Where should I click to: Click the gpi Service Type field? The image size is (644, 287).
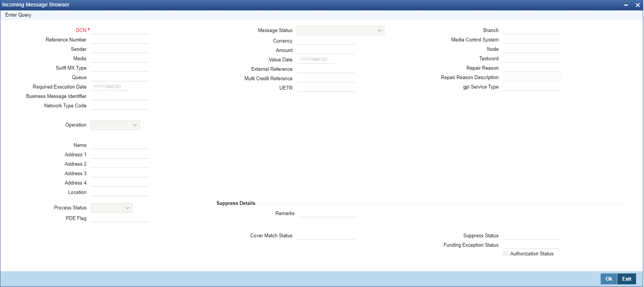[x=532, y=87]
